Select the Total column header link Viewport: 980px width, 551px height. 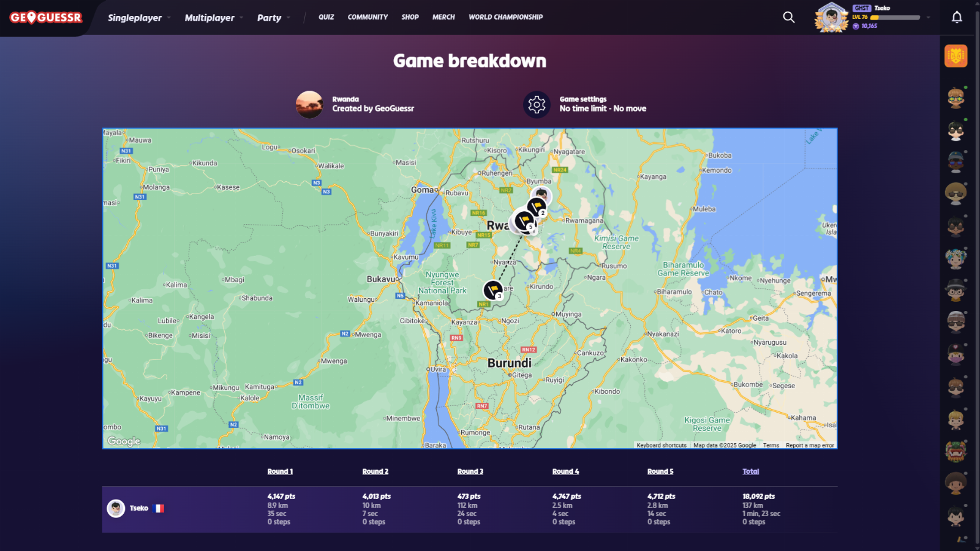750,471
